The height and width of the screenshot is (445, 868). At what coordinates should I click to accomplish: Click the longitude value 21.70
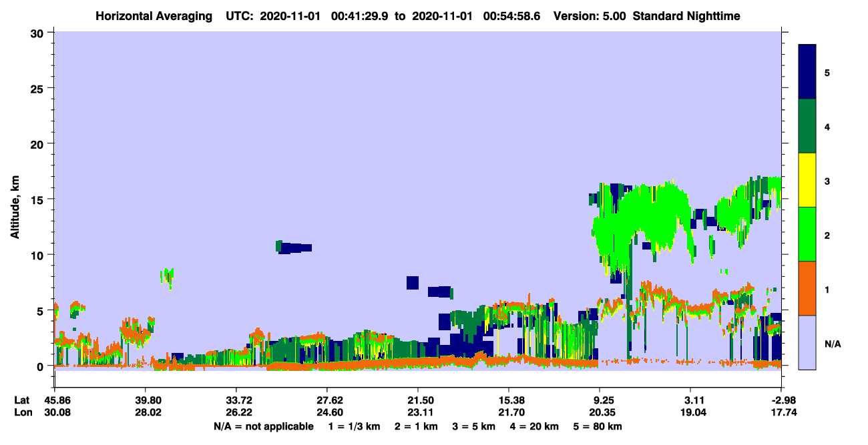coord(508,412)
